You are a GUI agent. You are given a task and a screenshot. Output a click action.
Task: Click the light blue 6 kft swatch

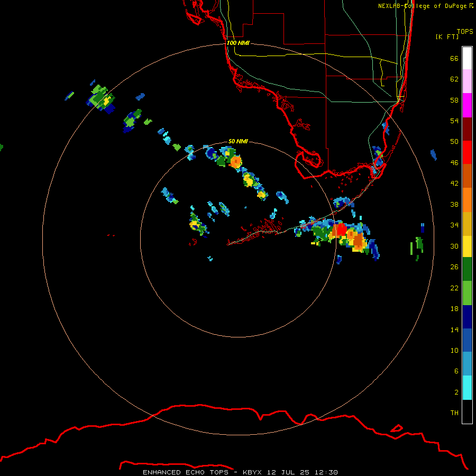467,364
